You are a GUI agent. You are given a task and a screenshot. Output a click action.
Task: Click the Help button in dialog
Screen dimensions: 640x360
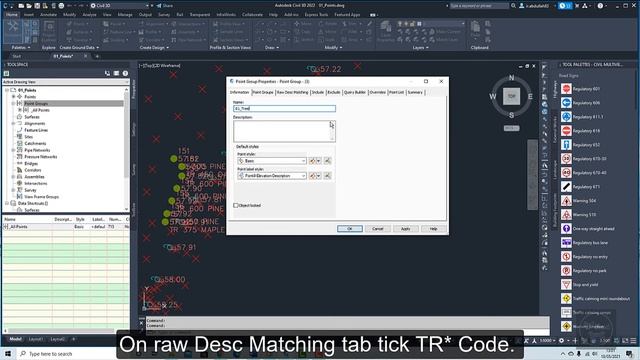(433, 229)
